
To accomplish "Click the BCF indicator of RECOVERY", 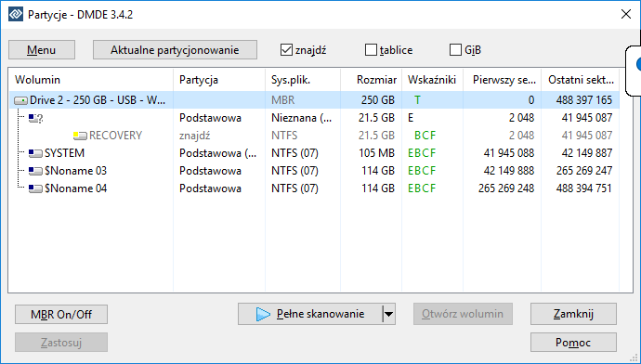I will coord(425,136).
